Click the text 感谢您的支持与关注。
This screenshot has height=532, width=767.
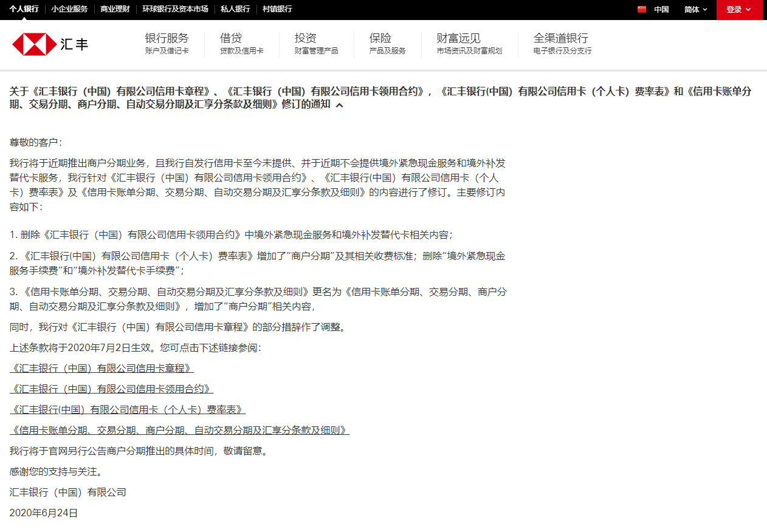point(56,472)
